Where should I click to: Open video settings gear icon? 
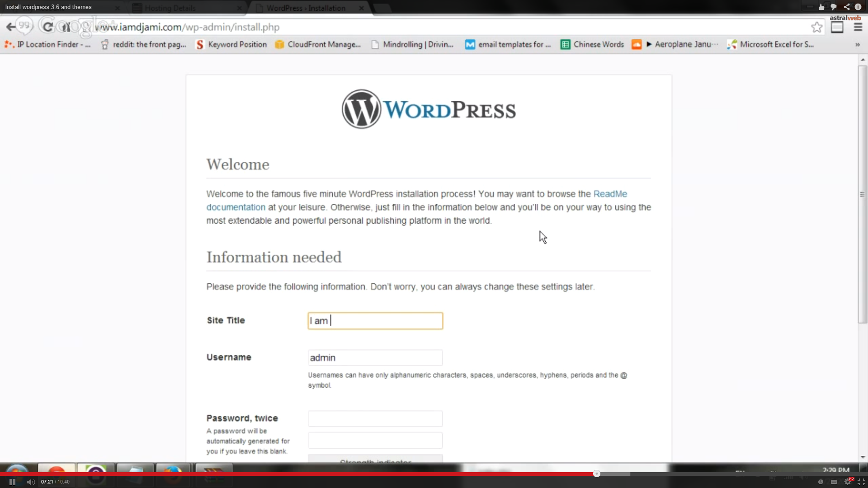tap(848, 482)
